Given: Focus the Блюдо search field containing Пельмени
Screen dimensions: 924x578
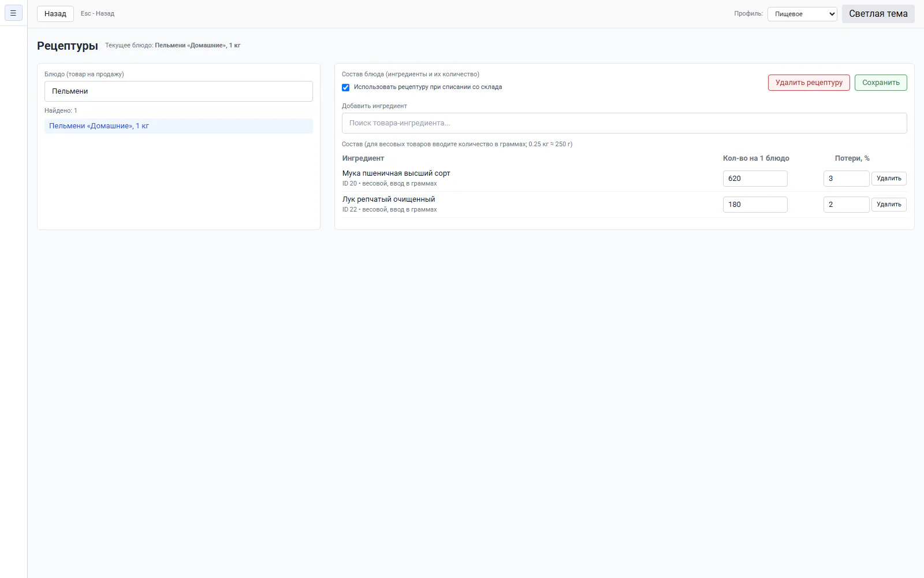Looking at the screenshot, I should [178, 91].
